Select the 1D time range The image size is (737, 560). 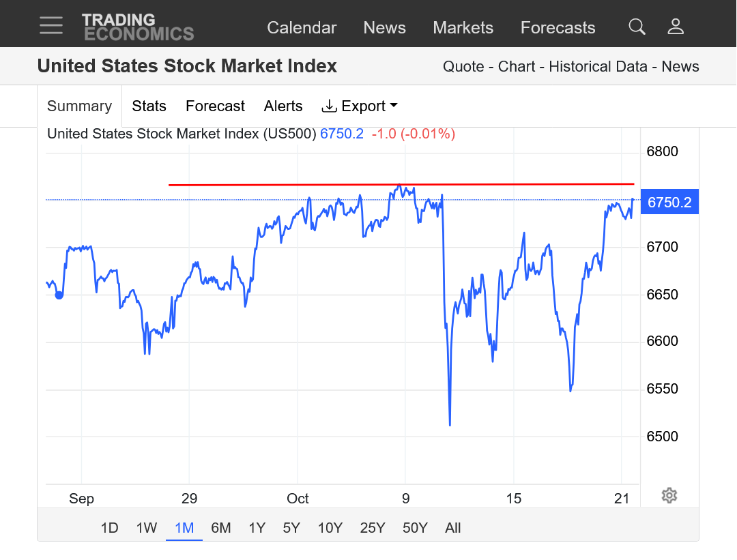coord(109,527)
